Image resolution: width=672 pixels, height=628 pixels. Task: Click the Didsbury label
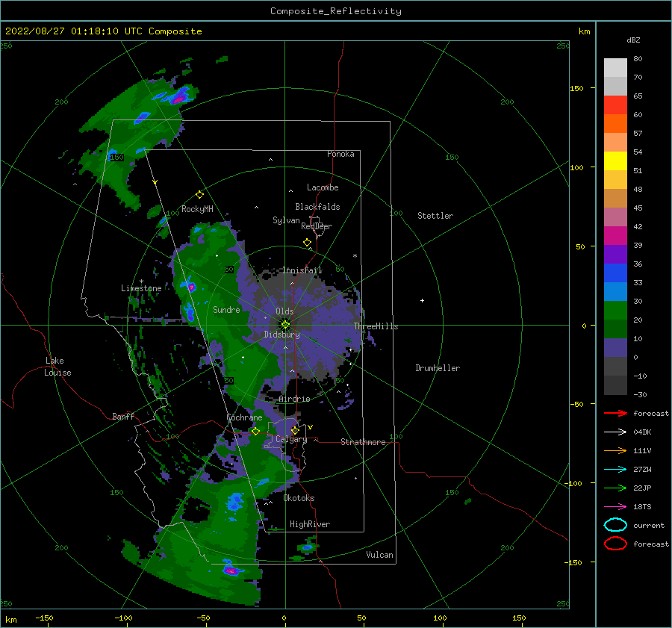pyautogui.click(x=281, y=335)
